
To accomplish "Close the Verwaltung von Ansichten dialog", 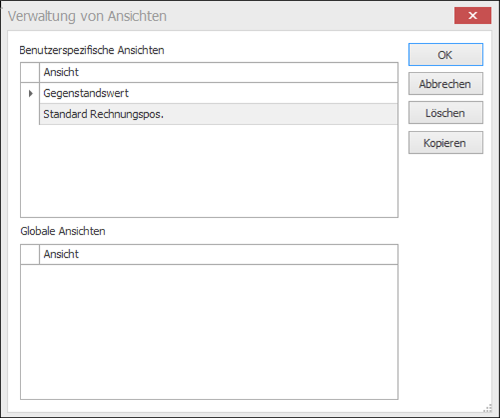I will (472, 15).
